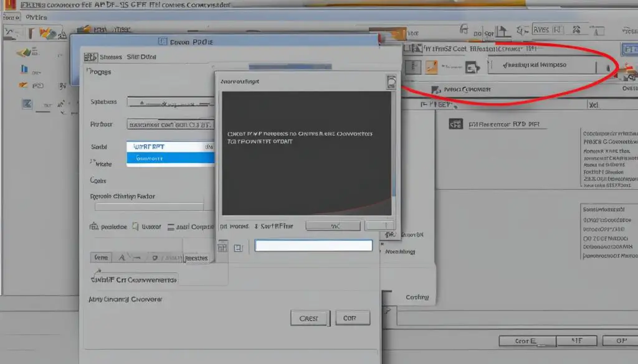
Task: Open the "Fiasslogt ral Nimpaso" combo box
Action: click(x=542, y=65)
